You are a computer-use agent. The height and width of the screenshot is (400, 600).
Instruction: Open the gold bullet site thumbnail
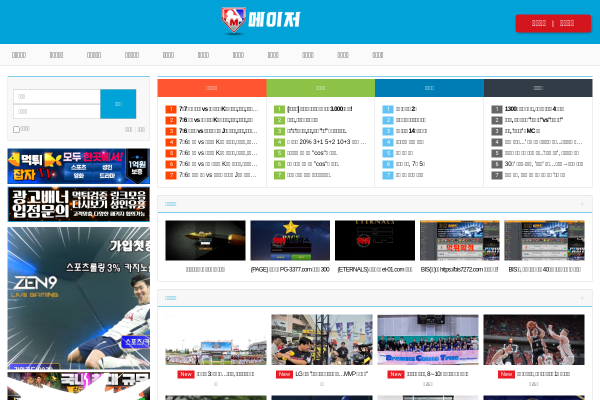coord(205,240)
